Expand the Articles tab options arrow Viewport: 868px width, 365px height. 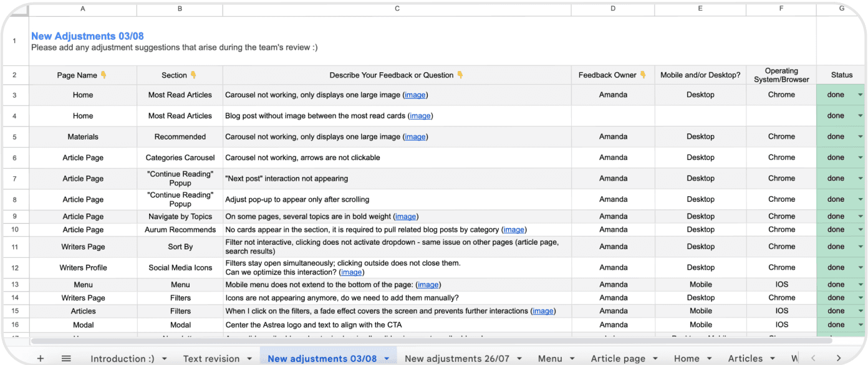click(773, 359)
